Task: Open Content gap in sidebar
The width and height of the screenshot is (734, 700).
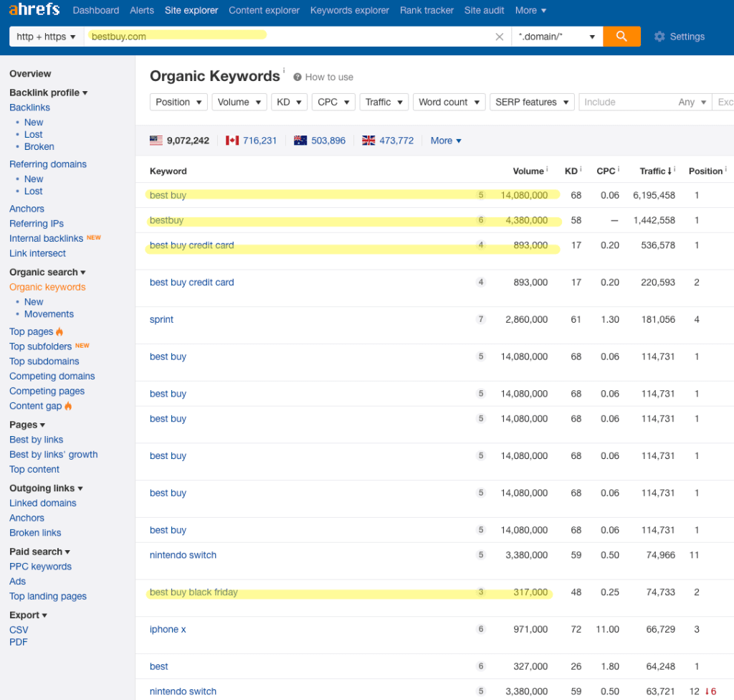Action: (x=36, y=406)
